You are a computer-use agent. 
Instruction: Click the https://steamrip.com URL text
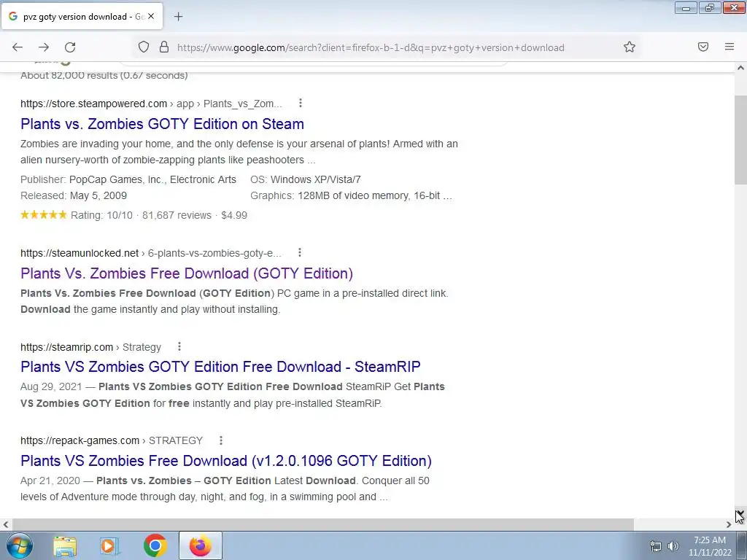(66, 347)
